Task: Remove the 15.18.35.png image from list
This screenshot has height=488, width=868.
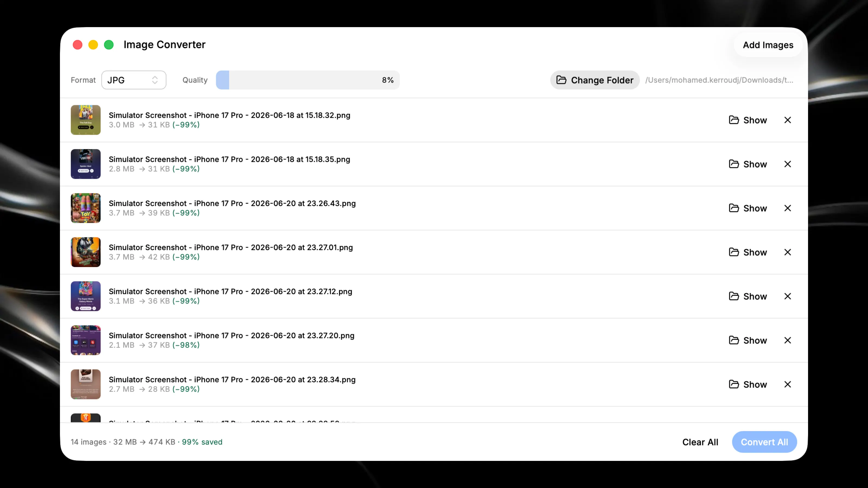Action: tap(787, 164)
